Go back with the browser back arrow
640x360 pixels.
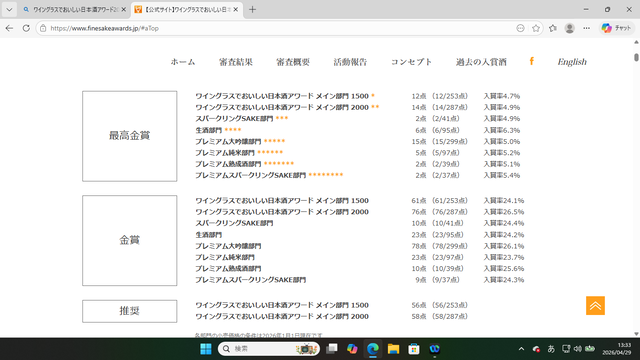coord(9,28)
